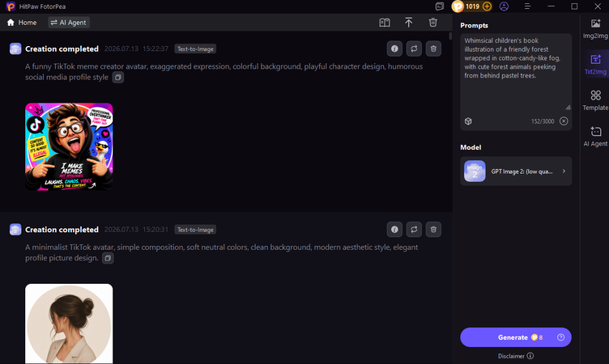Screen dimensions: 609x364
Task: Click the Prompts heading
Action: pyautogui.click(x=474, y=25)
